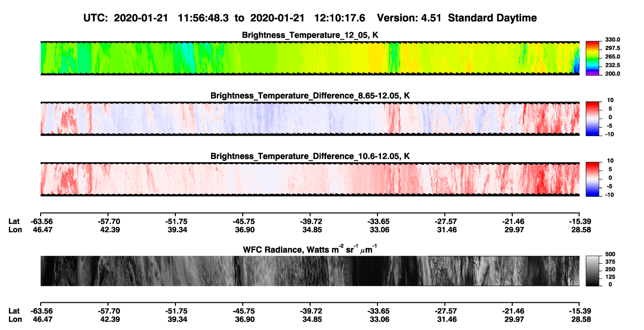Click latitude -45.75 on the bottom axis
This screenshot has width=644, height=330.
pos(243,311)
